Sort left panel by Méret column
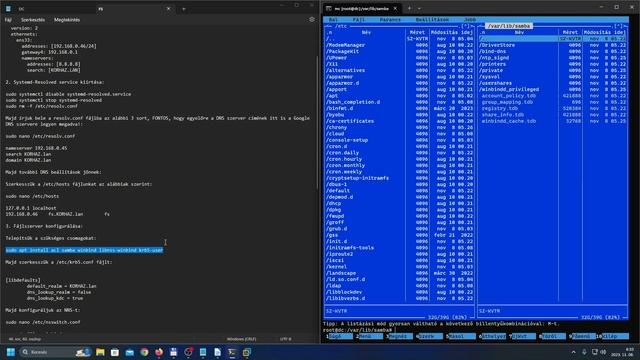The image size is (640, 360). pyautogui.click(x=417, y=32)
